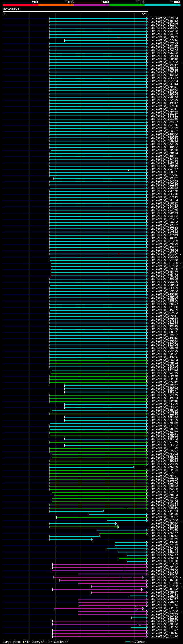Open hit UniRef100_Q96350
This screenshot has height=644, width=183.
(164, 28)
